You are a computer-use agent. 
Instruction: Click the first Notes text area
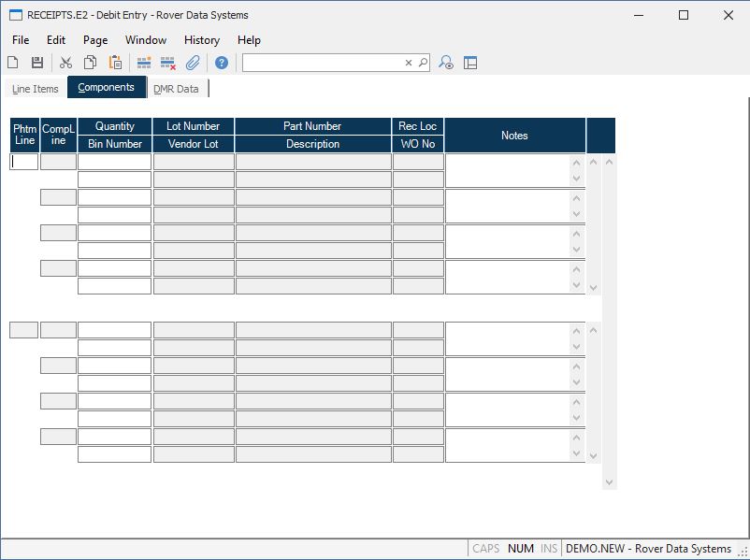508,170
